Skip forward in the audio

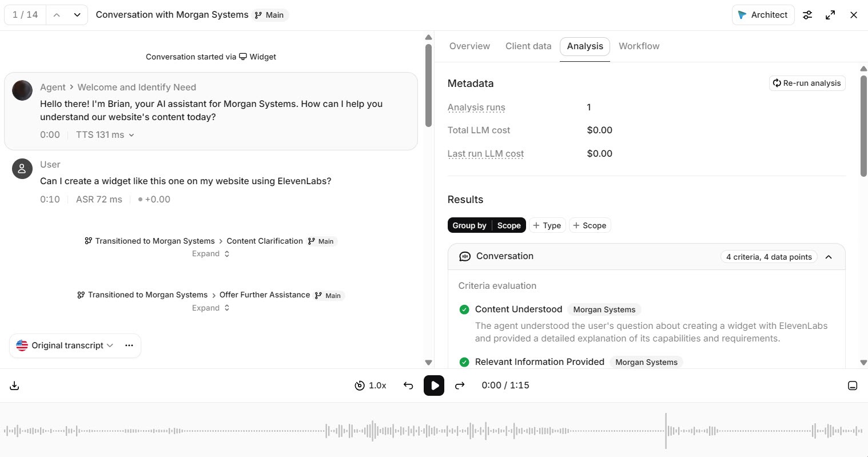460,386
